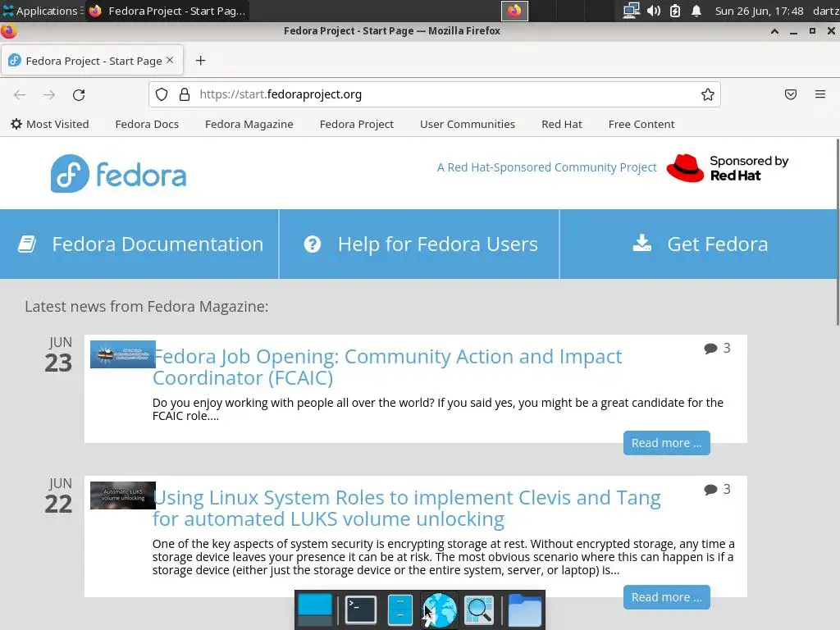Expand Fedora Project bookmark folder
Image resolution: width=840 pixels, height=630 pixels.
coord(357,125)
